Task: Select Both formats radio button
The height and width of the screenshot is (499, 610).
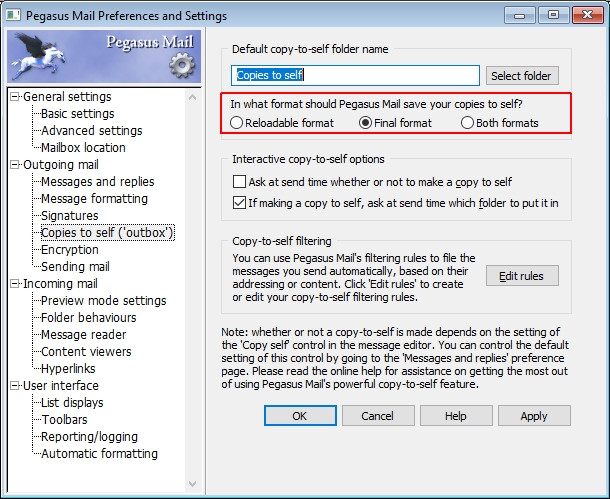Action: pyautogui.click(x=468, y=123)
